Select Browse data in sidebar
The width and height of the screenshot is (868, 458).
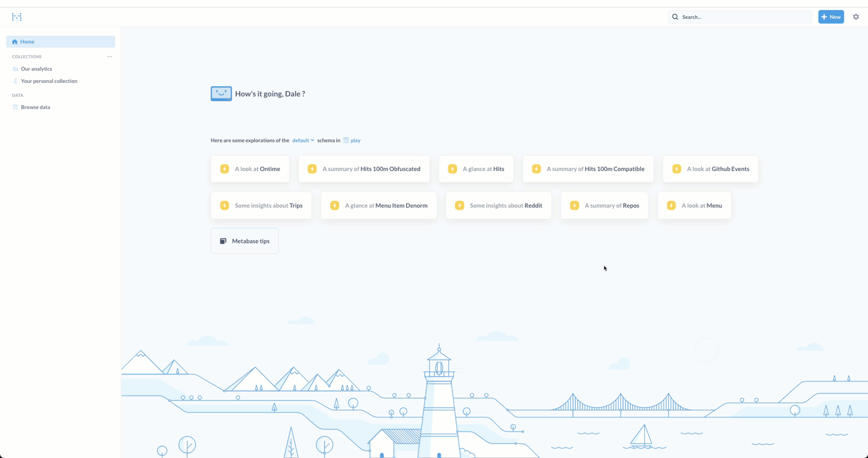click(x=35, y=107)
